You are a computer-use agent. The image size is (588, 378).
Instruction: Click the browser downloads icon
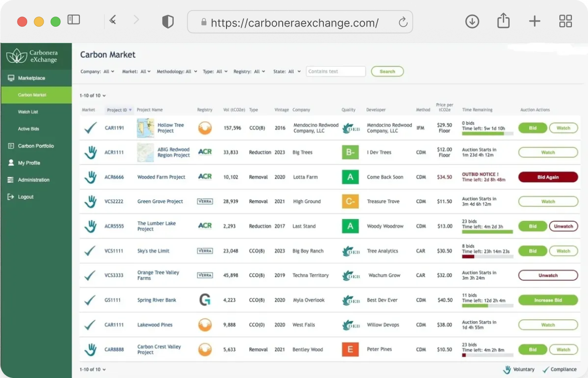472,22
